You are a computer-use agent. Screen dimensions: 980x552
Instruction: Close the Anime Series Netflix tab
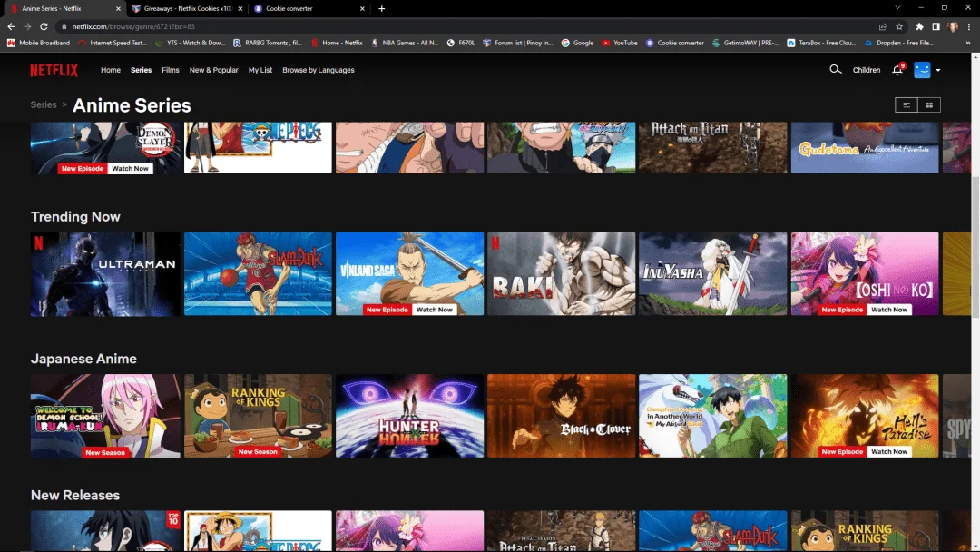(118, 9)
